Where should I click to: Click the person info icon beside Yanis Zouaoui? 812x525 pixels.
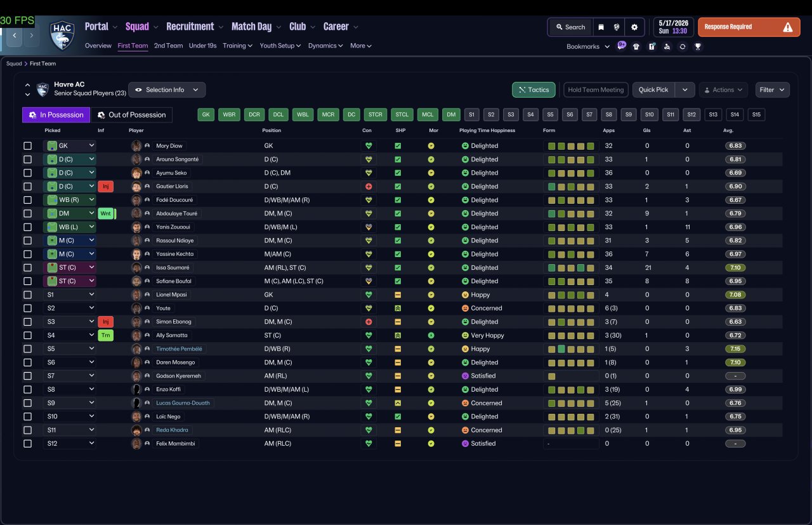point(147,227)
